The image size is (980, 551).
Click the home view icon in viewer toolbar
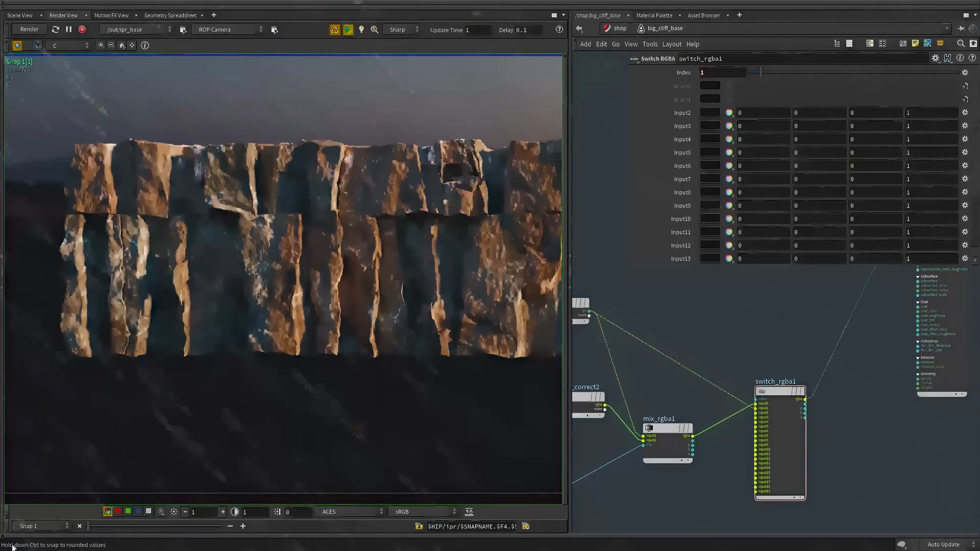pos(121,45)
